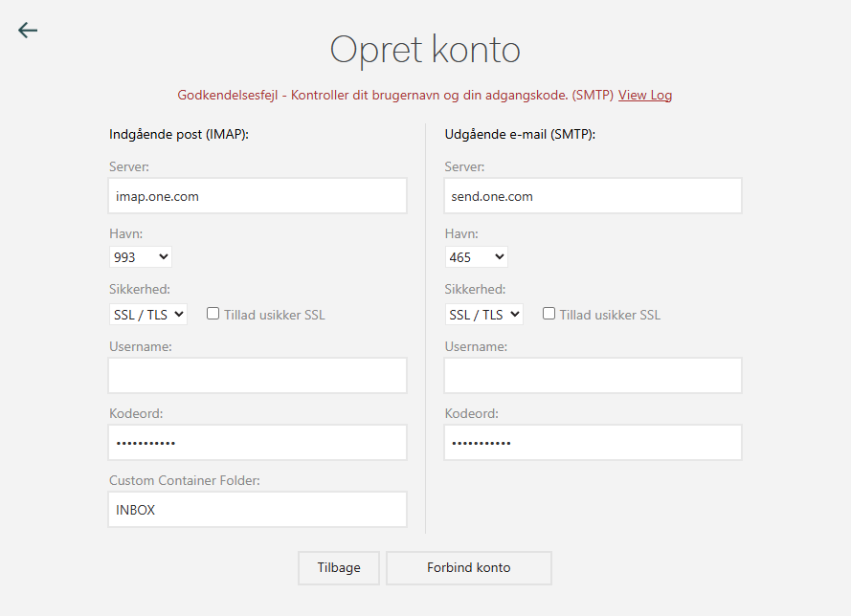851x616 pixels.
Task: Click the Opret konto page heading
Action: [425, 50]
